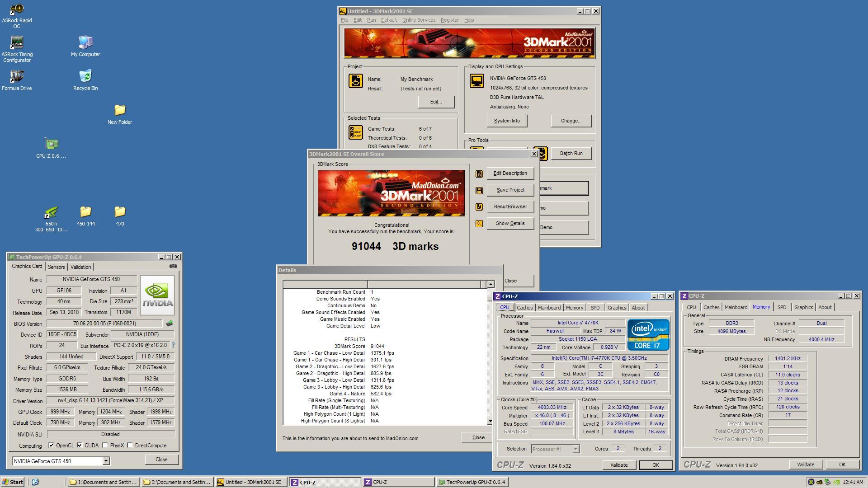868x488 pixels.
Task: Open the Online Services menu
Action: pos(419,20)
